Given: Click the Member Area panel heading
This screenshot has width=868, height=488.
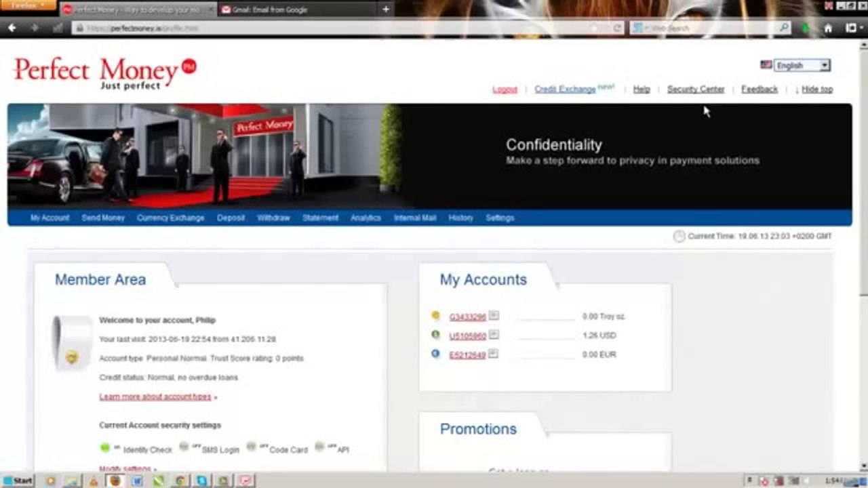Looking at the screenshot, I should pyautogui.click(x=100, y=279).
